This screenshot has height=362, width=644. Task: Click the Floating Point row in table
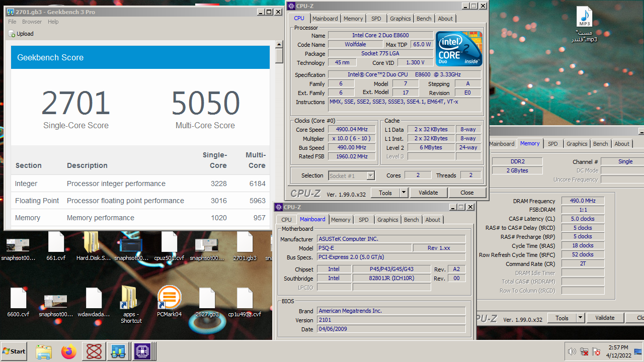(x=140, y=201)
